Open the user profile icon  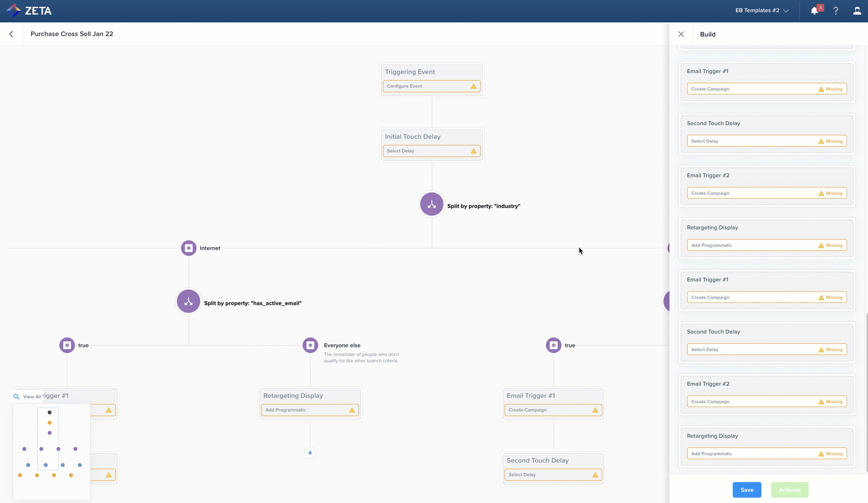point(857,11)
